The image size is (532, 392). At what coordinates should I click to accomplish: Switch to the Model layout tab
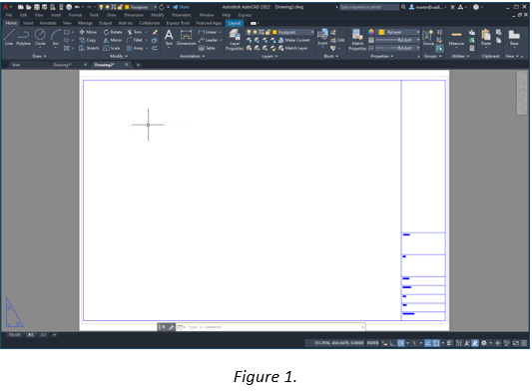[14, 335]
